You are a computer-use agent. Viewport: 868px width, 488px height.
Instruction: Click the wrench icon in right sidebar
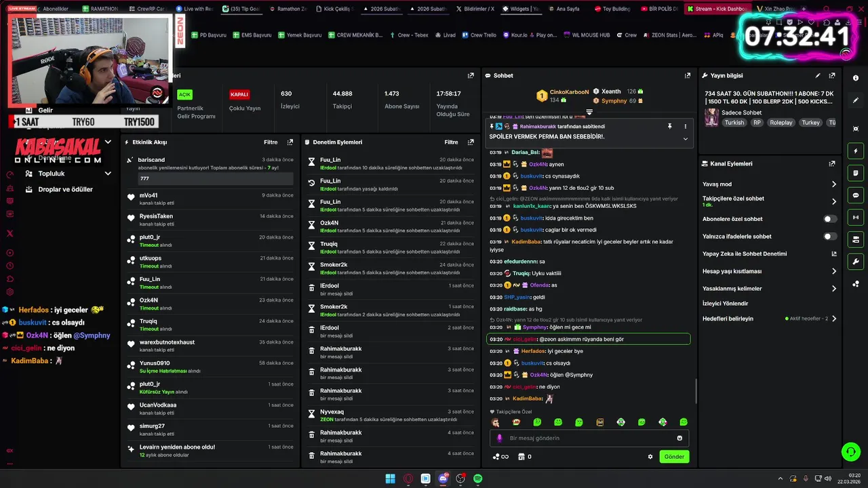(x=856, y=262)
